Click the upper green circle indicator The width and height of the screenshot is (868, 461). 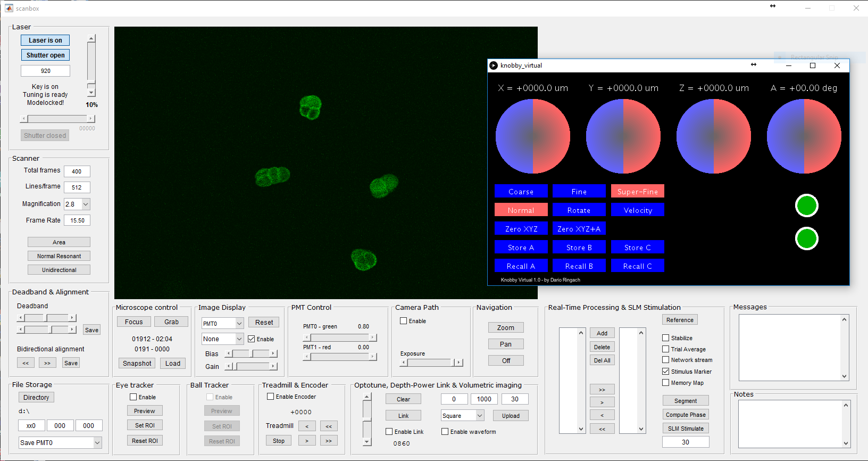(806, 206)
